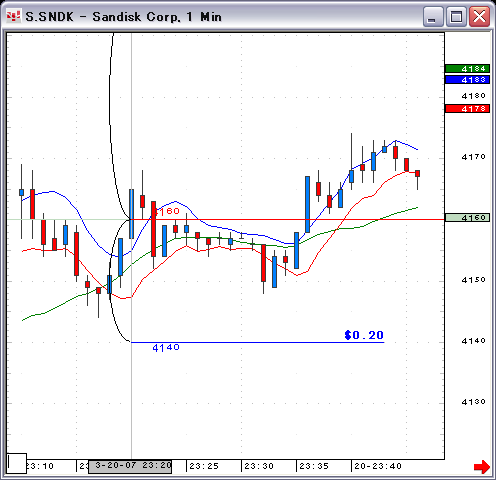The width and height of the screenshot is (496, 480).
Task: Click the blue 4183 price marker
Action: (x=467, y=80)
